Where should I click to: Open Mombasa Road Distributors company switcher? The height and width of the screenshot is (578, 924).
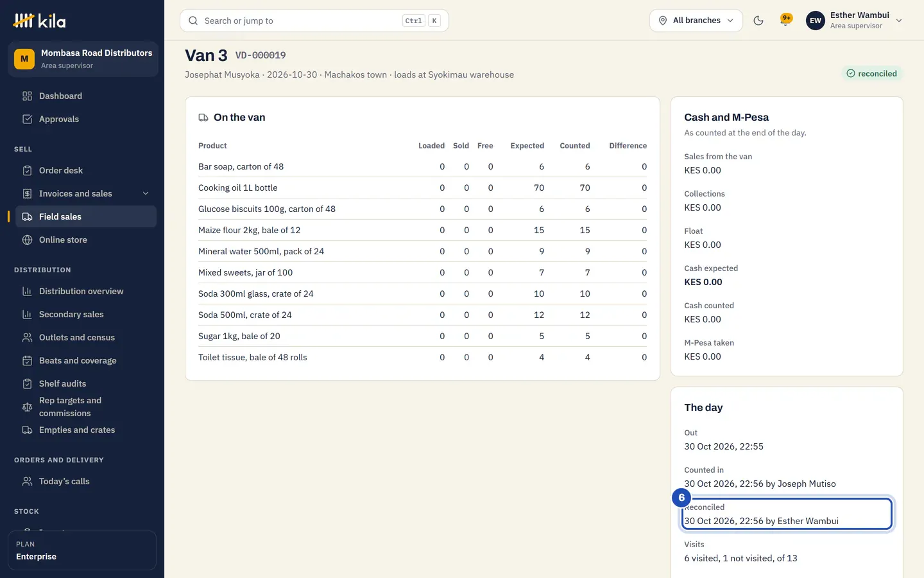coord(83,59)
